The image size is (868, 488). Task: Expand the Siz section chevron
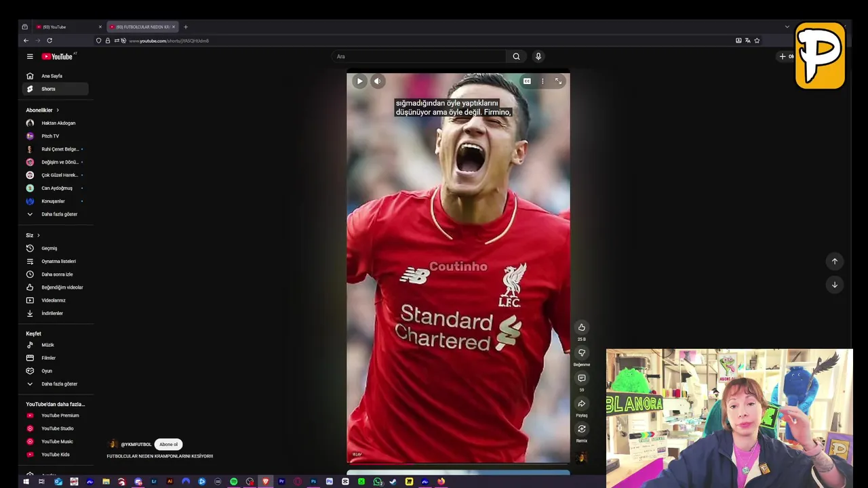click(38, 235)
